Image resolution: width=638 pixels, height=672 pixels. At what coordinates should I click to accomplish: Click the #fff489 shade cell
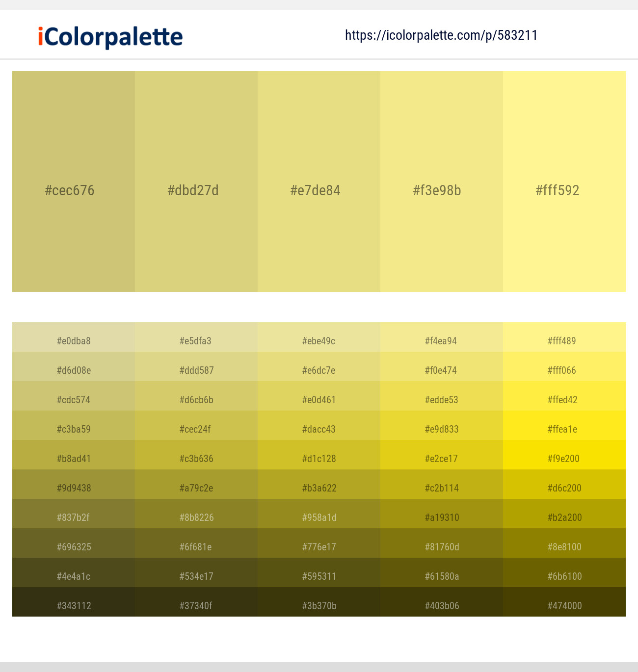[x=564, y=340]
